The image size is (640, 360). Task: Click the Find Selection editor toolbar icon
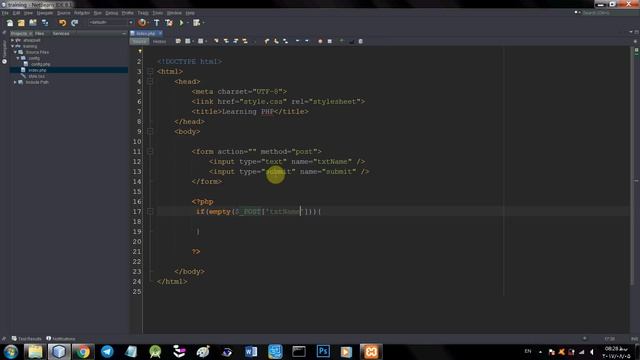(216, 41)
